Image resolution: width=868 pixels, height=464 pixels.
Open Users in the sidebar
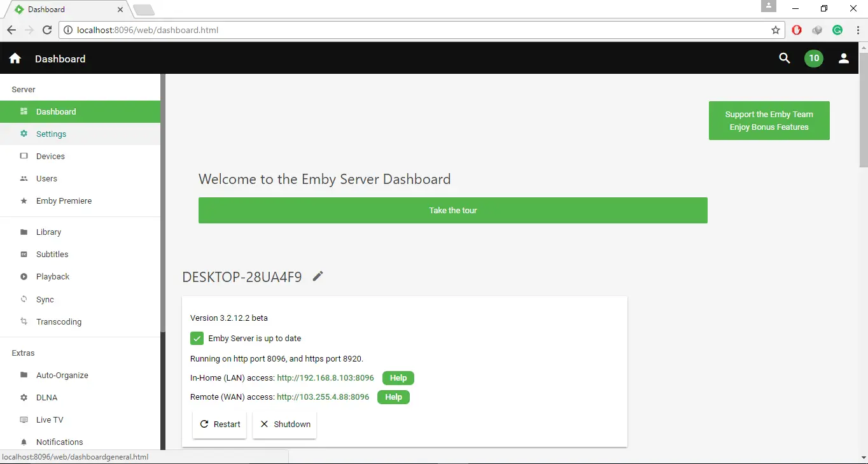tap(80, 178)
